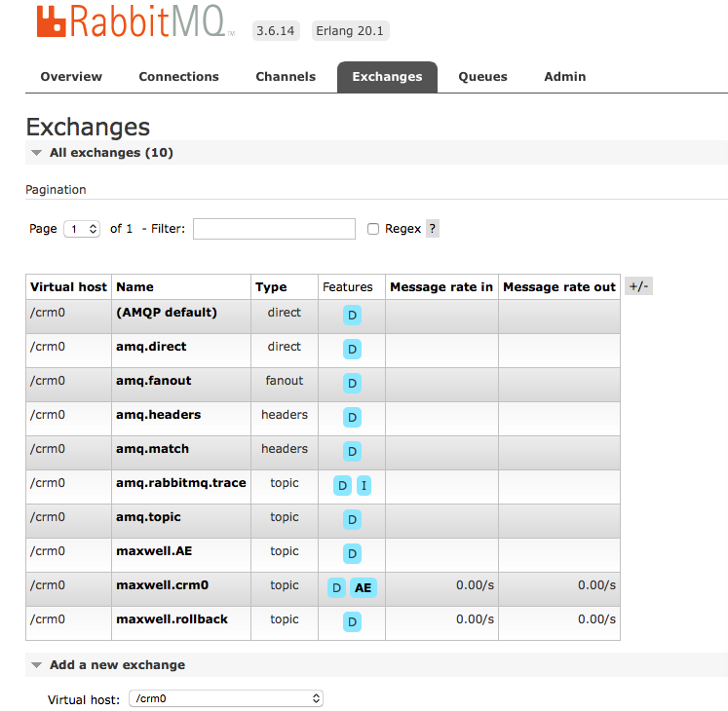Viewport: 728px width, 711px height.
Task: Open the Virtual host /crm0 dropdown
Action: (x=226, y=698)
